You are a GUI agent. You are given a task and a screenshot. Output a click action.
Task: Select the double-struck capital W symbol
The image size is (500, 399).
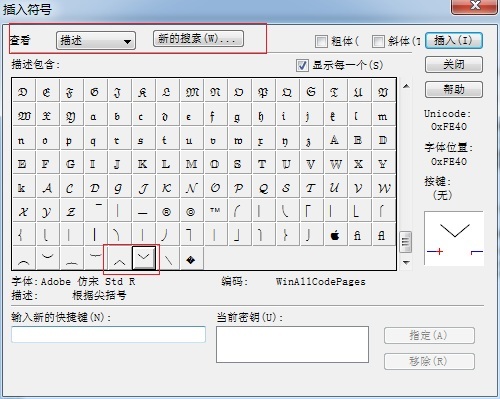pos(336,164)
